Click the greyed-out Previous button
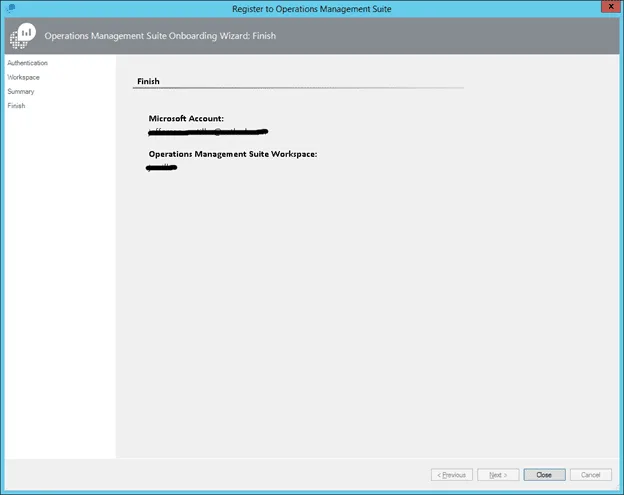624x495 pixels. 452,475
